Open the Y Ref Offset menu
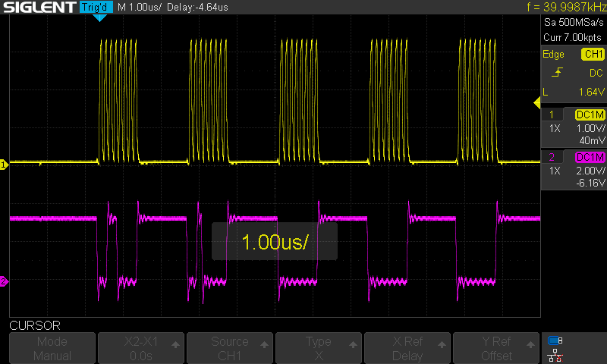The image size is (607, 364). pyautogui.click(x=496, y=348)
